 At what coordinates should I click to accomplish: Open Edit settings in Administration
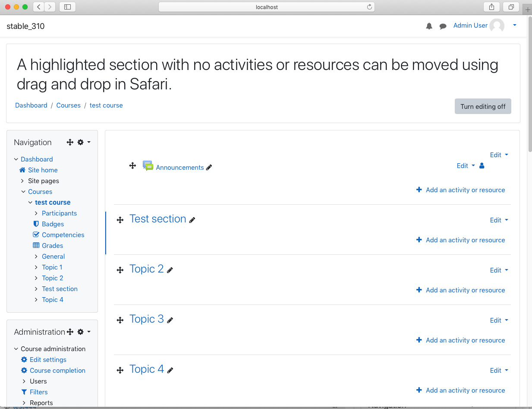click(x=48, y=360)
